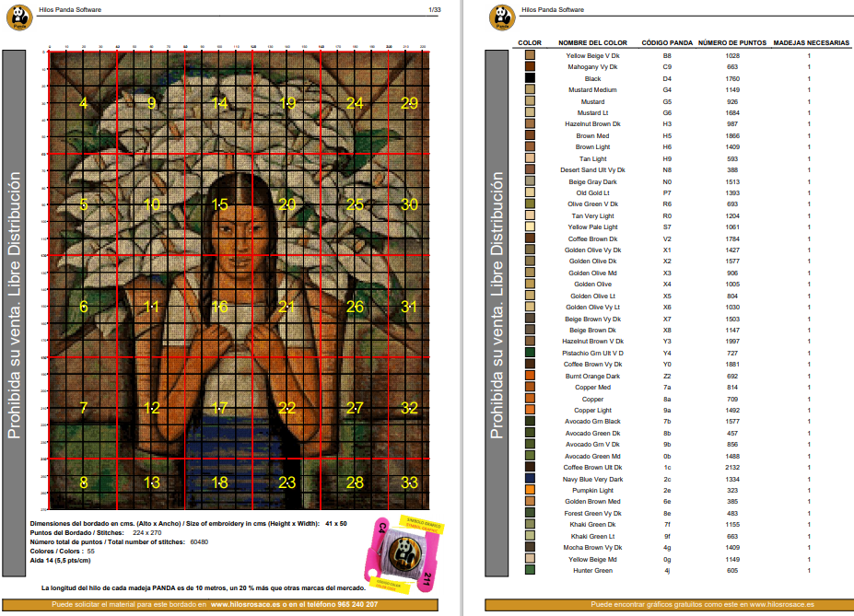The height and width of the screenshot is (616, 854).
Task: Click the page indicator 1/33
Action: [435, 10]
